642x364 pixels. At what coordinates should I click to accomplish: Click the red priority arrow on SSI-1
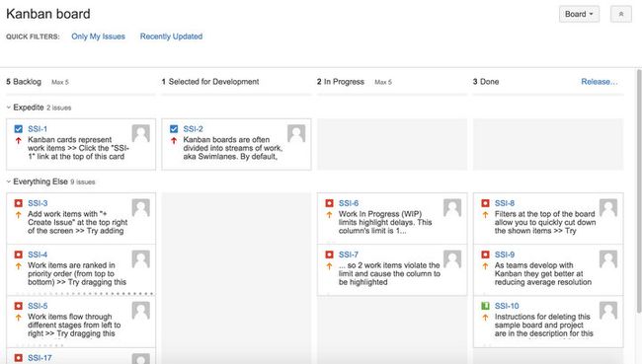pyautogui.click(x=18, y=141)
